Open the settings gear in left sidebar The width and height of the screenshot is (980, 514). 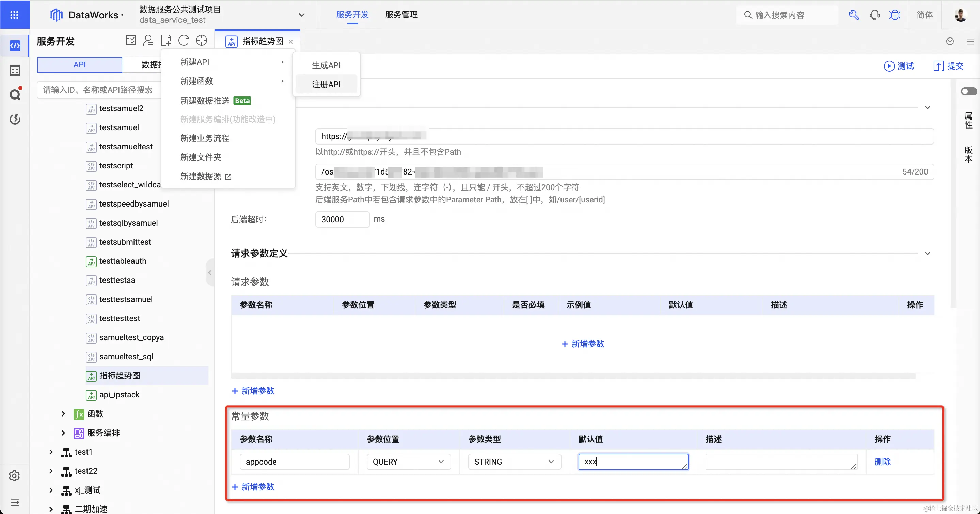click(14, 475)
